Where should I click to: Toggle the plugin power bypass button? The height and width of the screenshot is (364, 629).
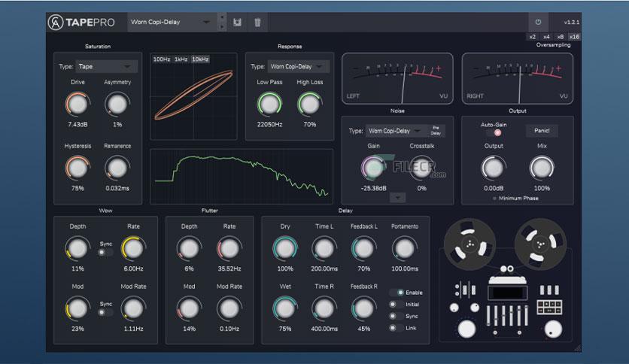pos(539,23)
